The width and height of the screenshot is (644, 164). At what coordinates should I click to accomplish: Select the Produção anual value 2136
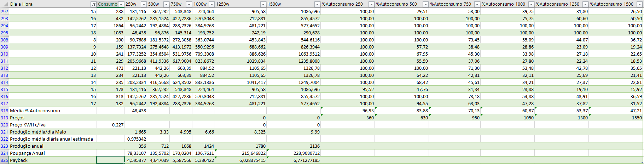coord(294,146)
